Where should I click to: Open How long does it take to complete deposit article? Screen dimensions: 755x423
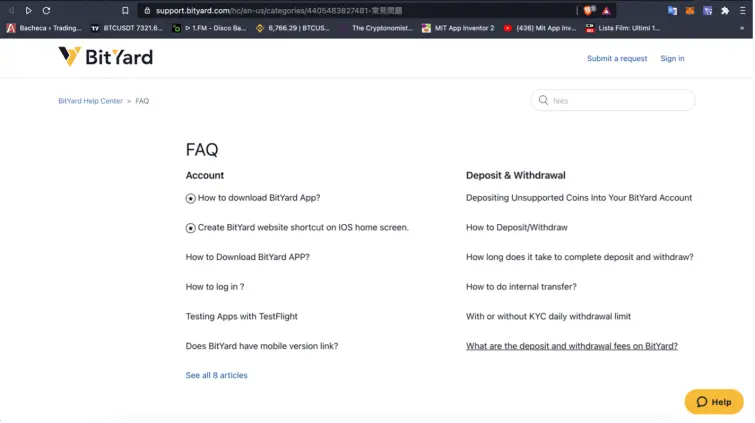(x=580, y=257)
